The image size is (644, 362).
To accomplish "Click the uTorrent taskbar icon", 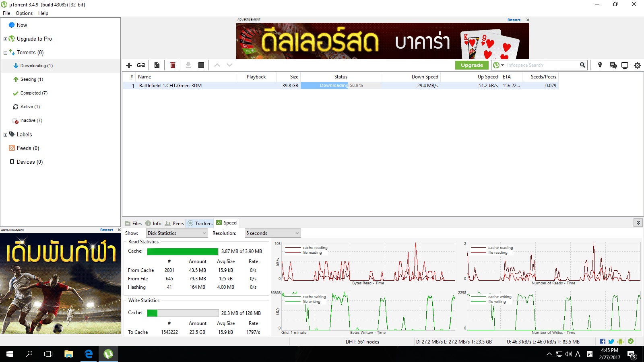I will 108,354.
